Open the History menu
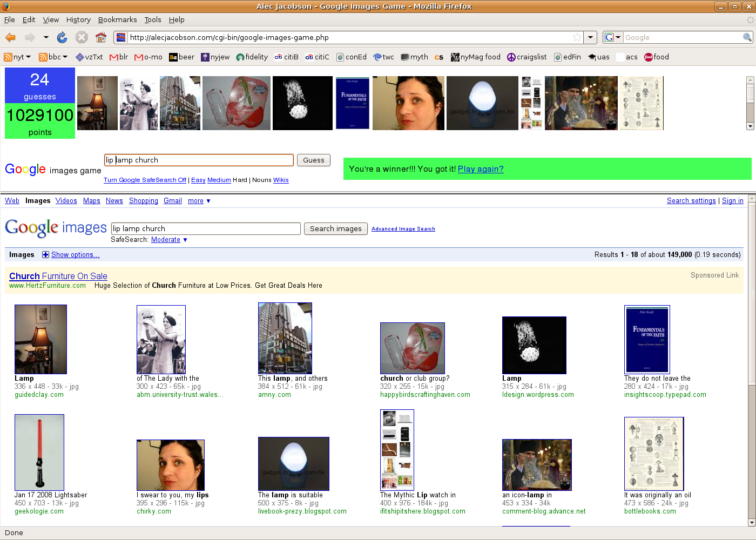The width and height of the screenshot is (756, 540). [78, 19]
